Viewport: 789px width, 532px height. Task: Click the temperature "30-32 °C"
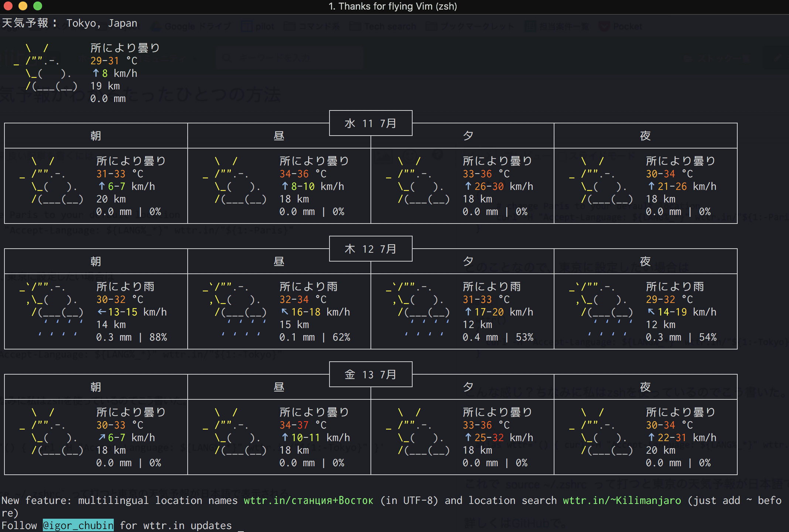click(x=120, y=299)
